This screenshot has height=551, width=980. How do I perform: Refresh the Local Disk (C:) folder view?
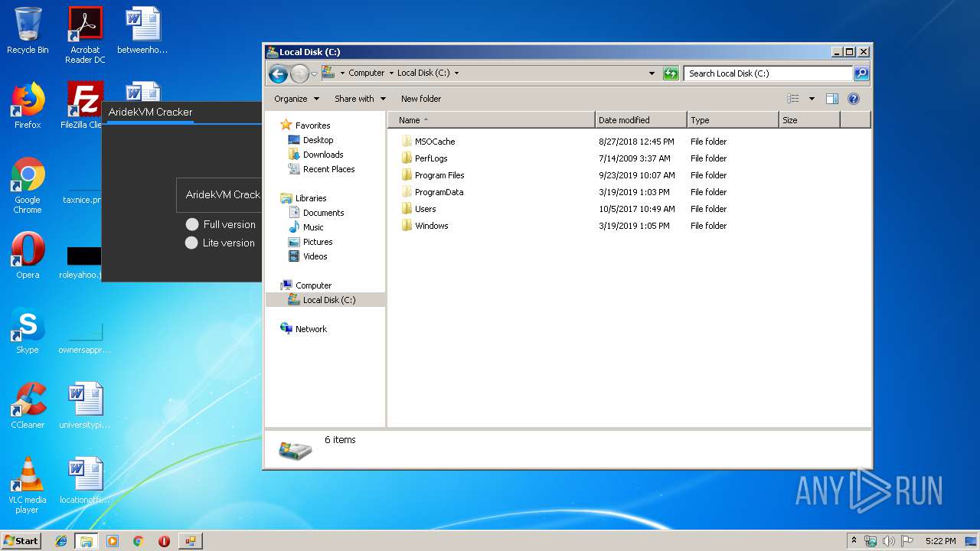pos(671,73)
